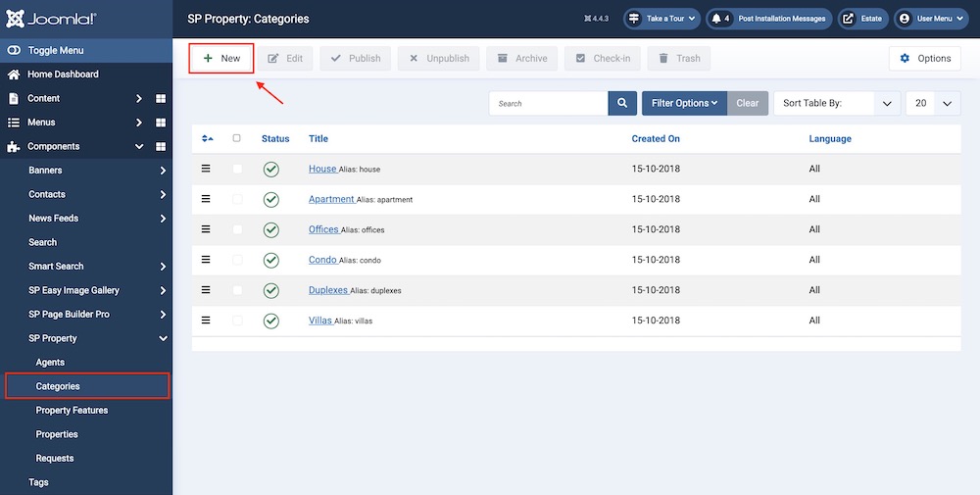Screen dimensions: 980x495
Task: Open Property Features in sidebar
Action: pyautogui.click(x=72, y=411)
